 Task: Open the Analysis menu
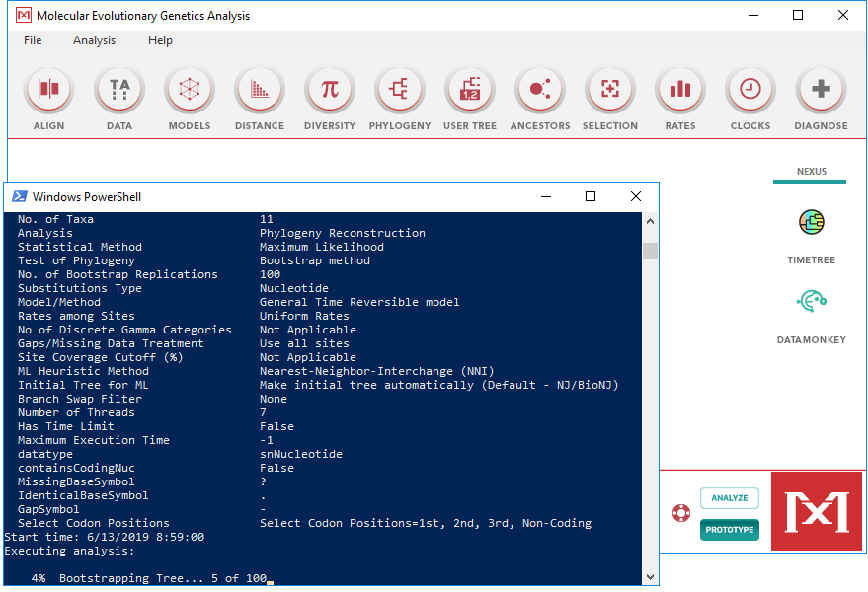(x=94, y=40)
